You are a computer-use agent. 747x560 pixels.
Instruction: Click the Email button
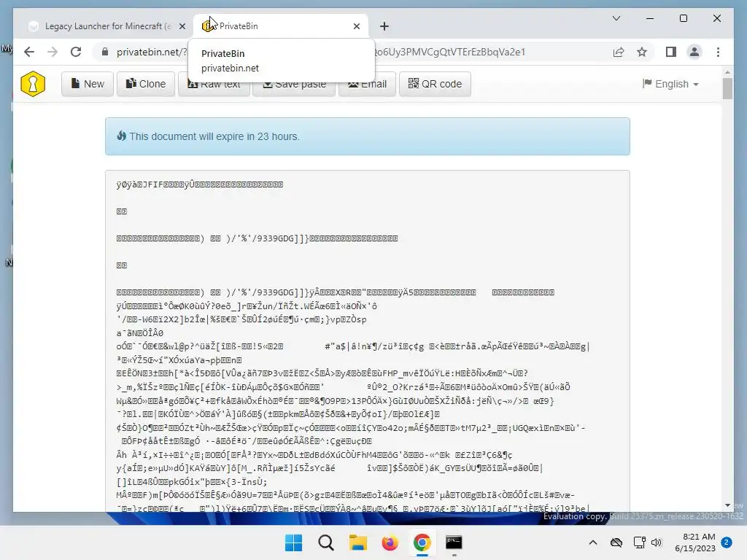point(368,85)
